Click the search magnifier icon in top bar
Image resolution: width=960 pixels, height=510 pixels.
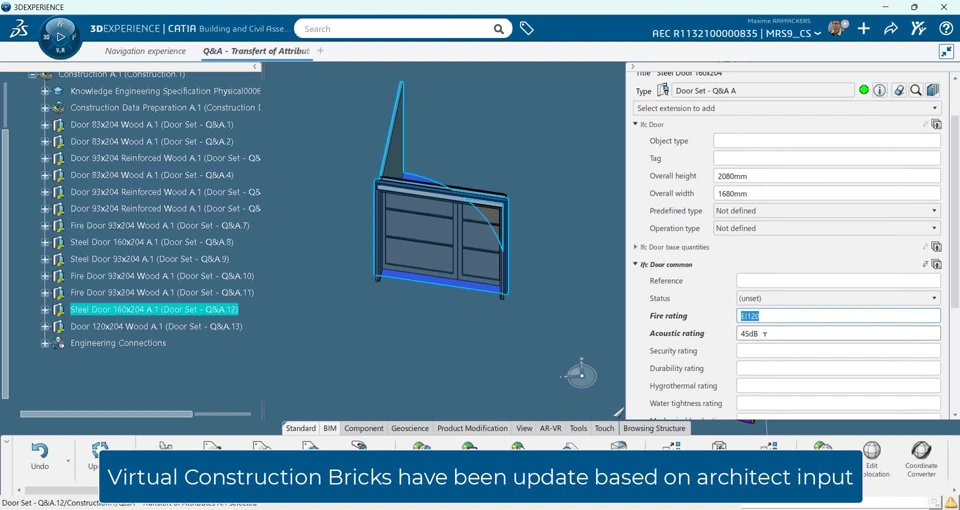coord(499,29)
